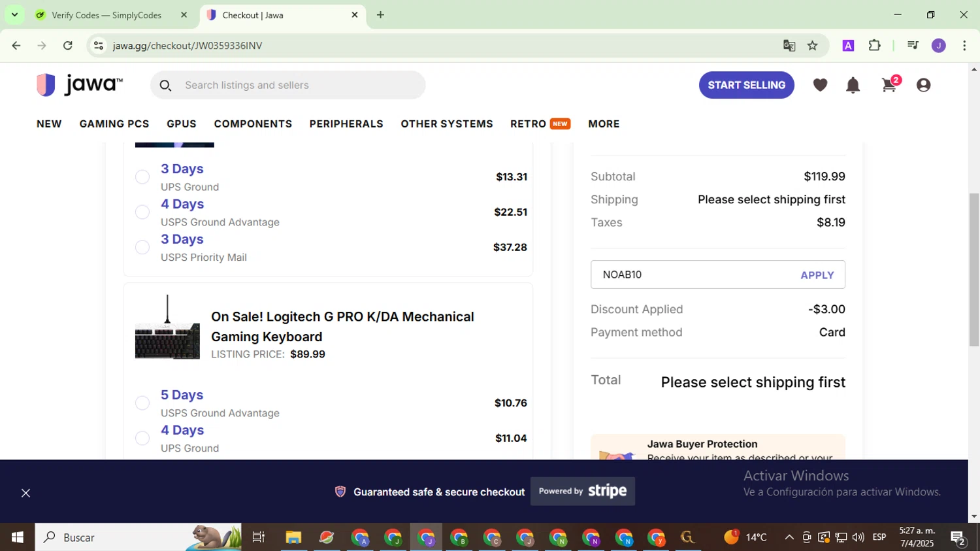Screen dimensions: 980x551
Task: Apply the NOAB10 promo code
Action: (817, 275)
